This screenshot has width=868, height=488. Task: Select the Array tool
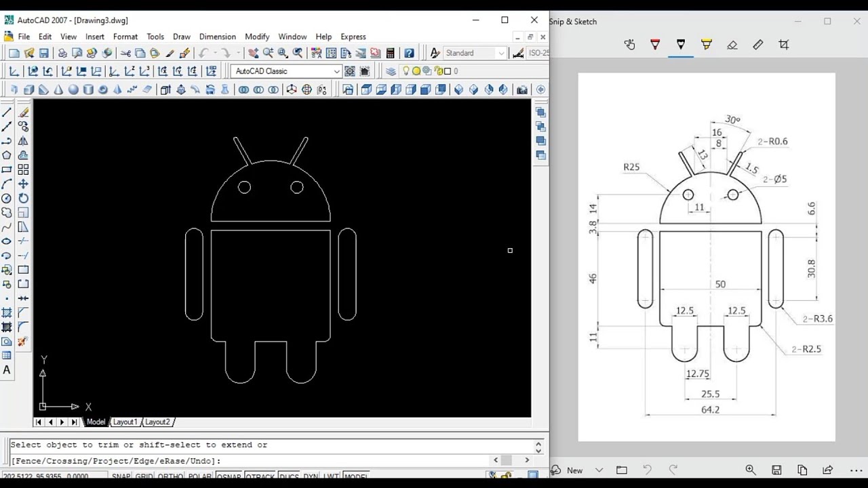tap(23, 169)
